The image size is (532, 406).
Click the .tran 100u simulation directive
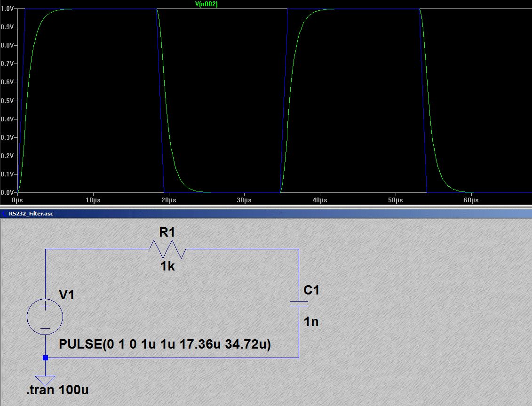point(57,390)
